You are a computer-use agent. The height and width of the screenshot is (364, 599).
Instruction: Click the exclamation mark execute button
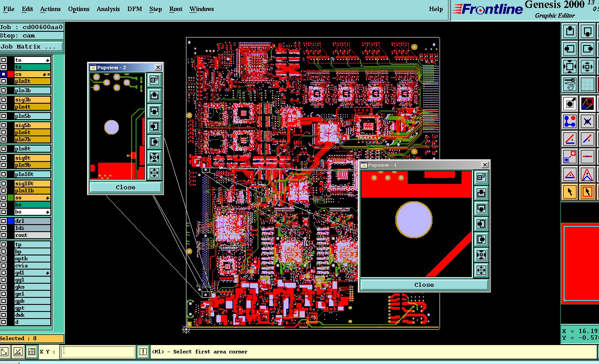coord(143,352)
